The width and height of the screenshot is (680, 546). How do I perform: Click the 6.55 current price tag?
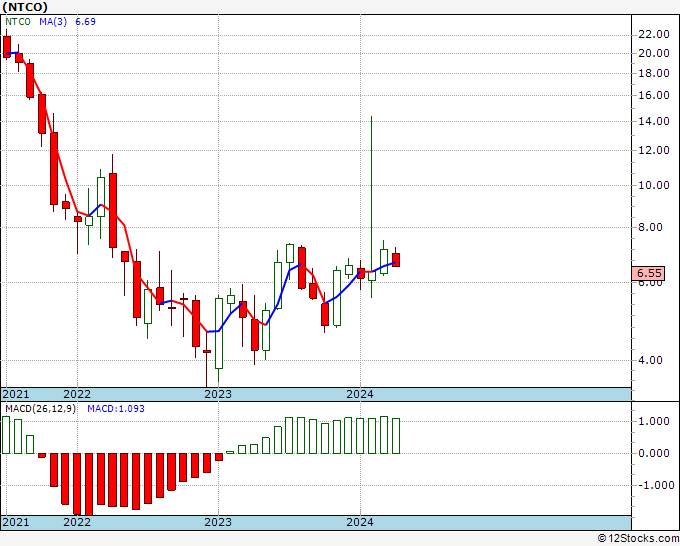[648, 273]
